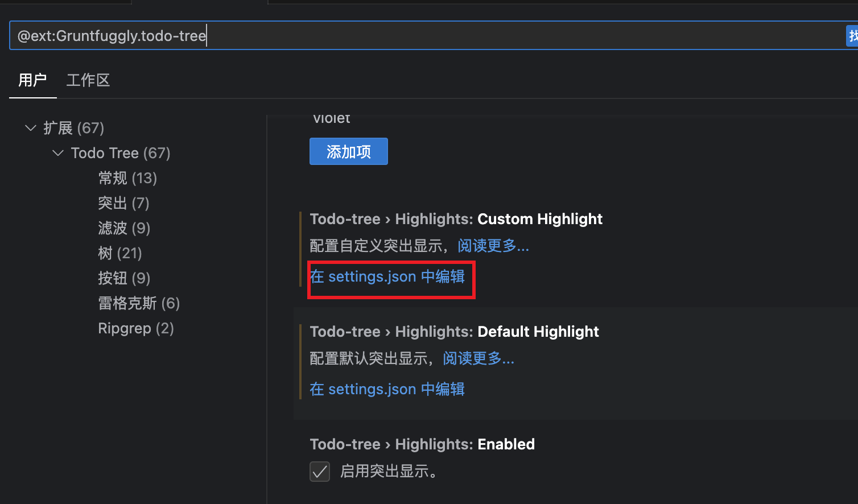Select the 滤波 (9) settings category

(124, 228)
